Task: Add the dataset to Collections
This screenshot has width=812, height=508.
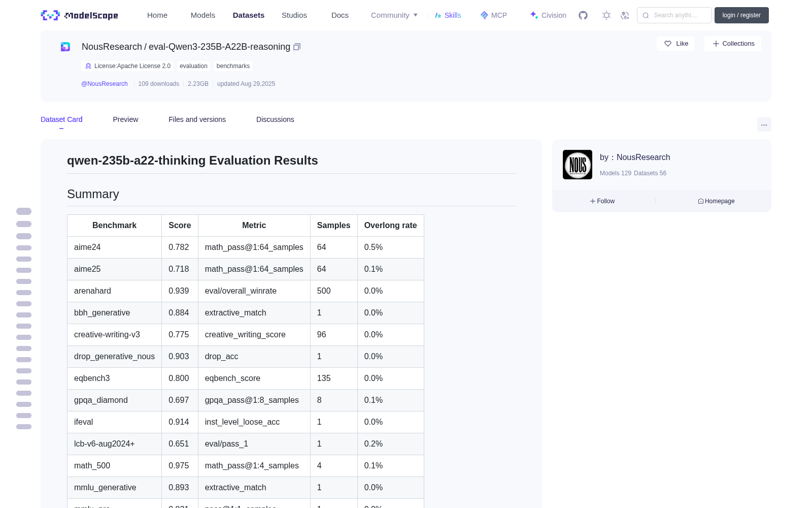Action: pyautogui.click(x=733, y=44)
